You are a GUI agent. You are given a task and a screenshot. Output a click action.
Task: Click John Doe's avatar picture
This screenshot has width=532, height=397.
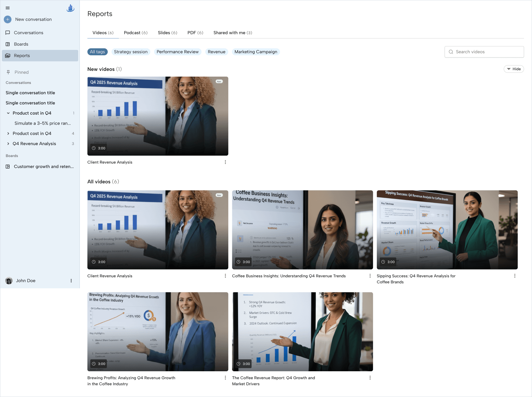tap(9, 281)
